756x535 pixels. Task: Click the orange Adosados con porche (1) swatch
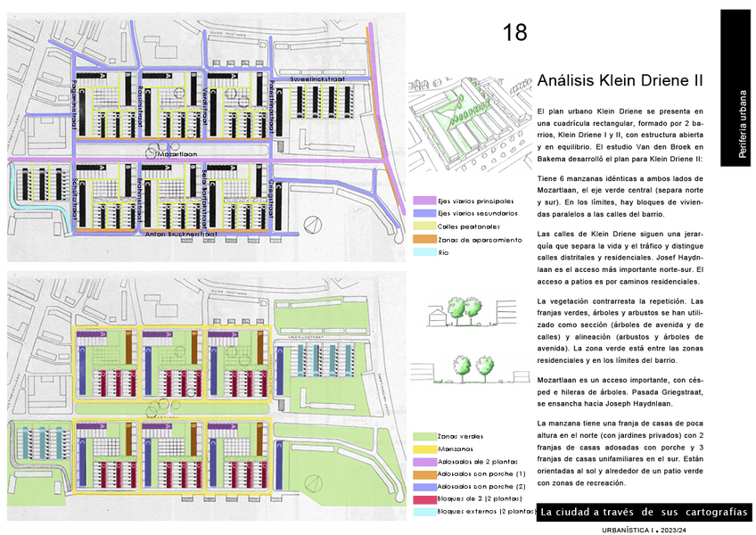424,474
